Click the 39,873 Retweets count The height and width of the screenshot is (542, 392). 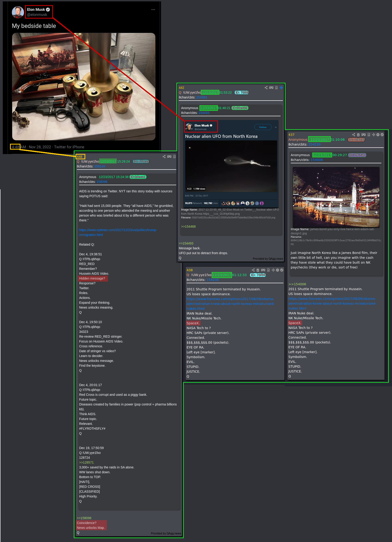193,203
